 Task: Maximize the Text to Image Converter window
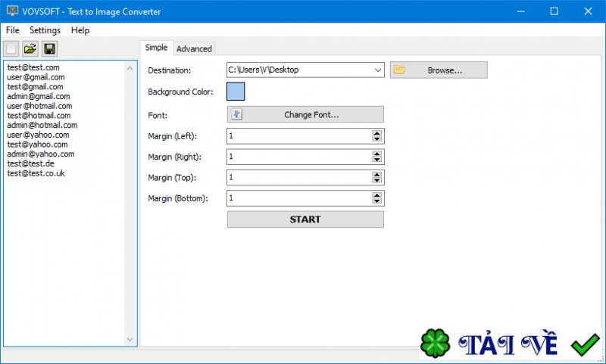tap(554, 11)
